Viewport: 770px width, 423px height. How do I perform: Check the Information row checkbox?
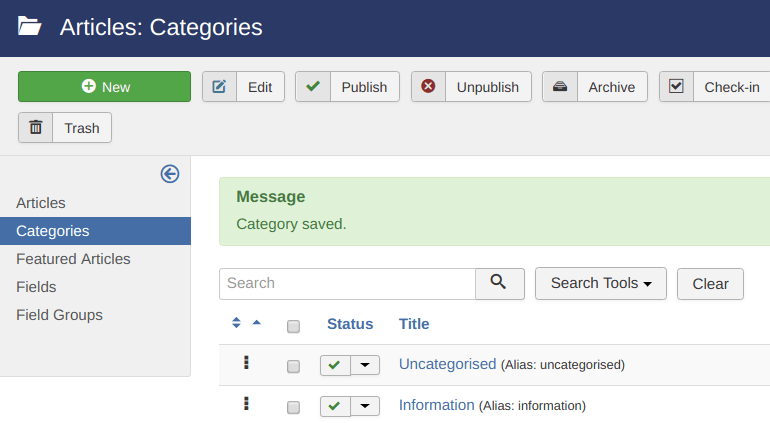(x=293, y=407)
